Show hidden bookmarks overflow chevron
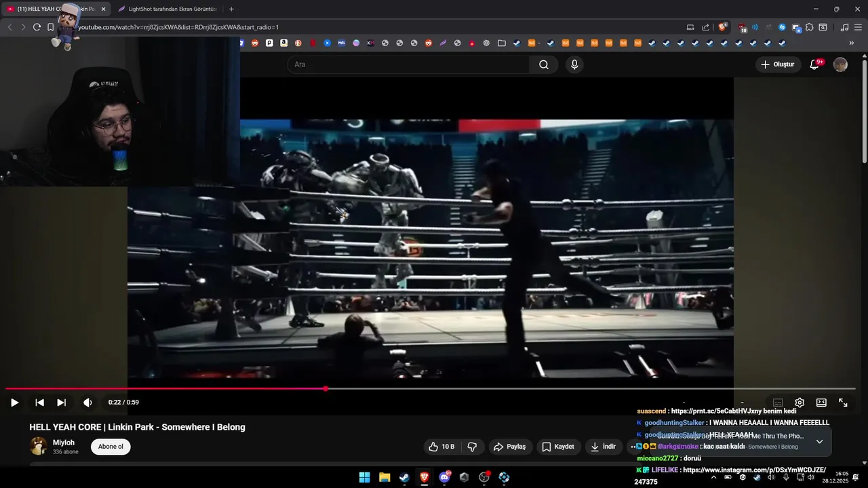This screenshot has width=868, height=488. [852, 43]
